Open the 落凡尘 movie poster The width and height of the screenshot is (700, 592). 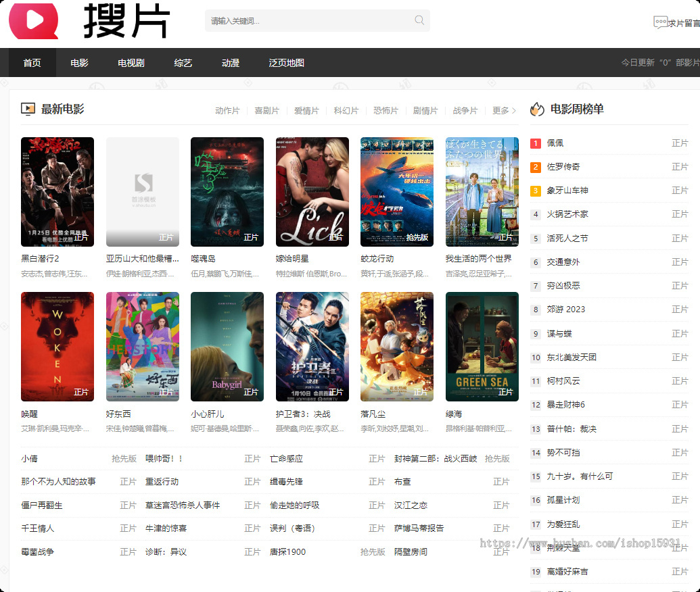pyautogui.click(x=397, y=347)
